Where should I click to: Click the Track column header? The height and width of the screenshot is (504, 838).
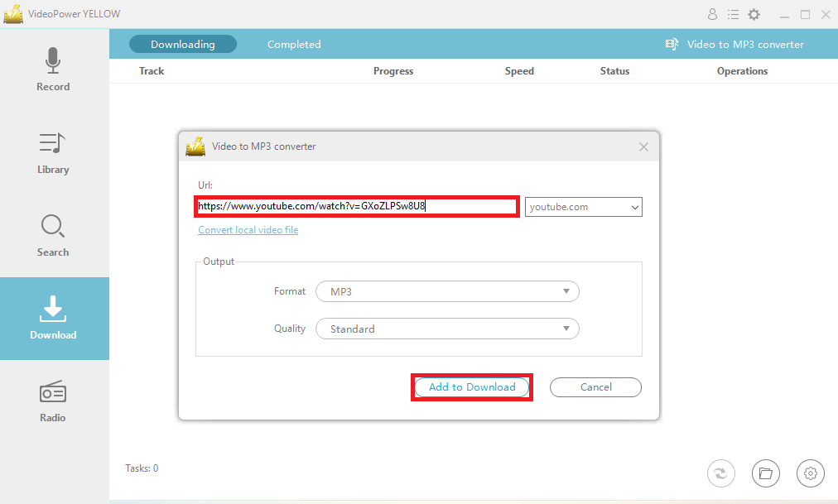pos(152,71)
